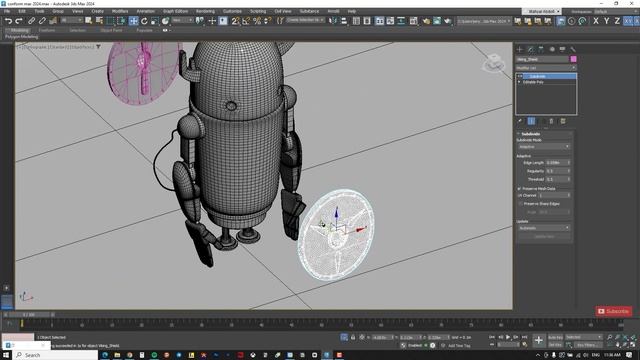
Task: Toggle the Subdivide modifier eye icon
Action: (x=520, y=76)
